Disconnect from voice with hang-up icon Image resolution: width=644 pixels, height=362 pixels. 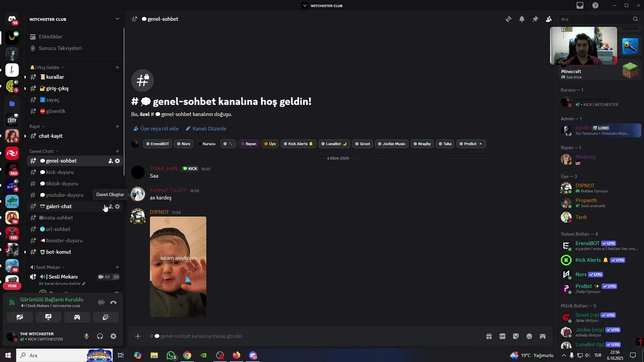click(113, 302)
